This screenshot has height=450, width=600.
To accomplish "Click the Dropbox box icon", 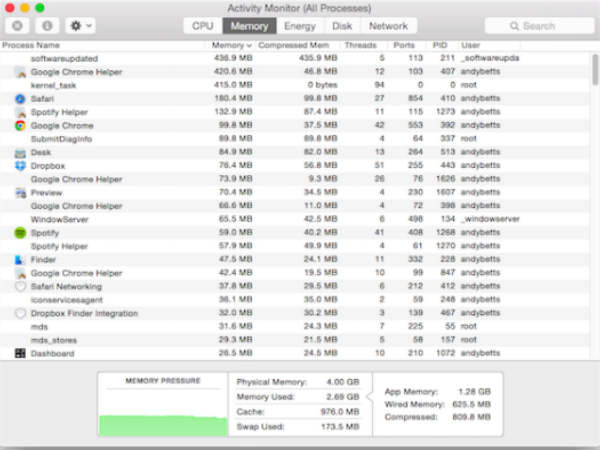I will 20,166.
